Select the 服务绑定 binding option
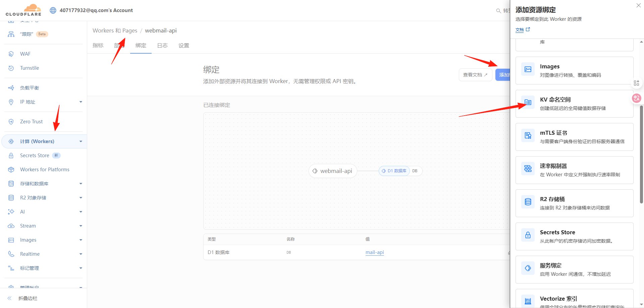Screen dimensions: 644x308 pyautogui.click(x=574, y=269)
